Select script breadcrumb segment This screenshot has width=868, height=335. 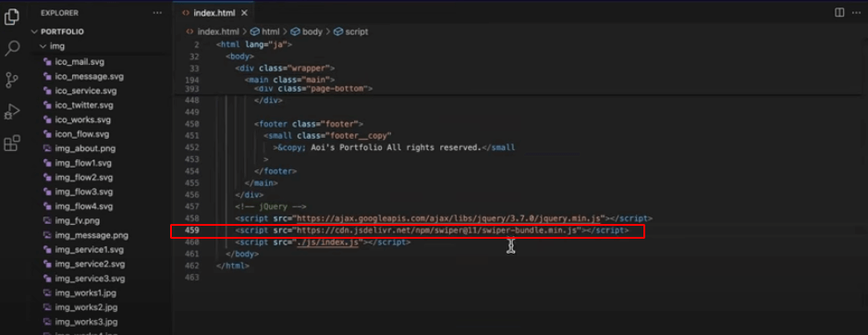click(351, 31)
